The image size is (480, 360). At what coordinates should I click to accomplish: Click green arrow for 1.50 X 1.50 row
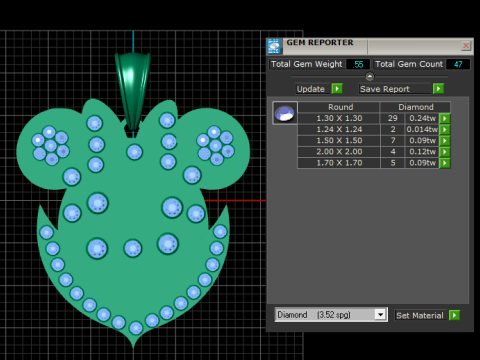coord(445,141)
